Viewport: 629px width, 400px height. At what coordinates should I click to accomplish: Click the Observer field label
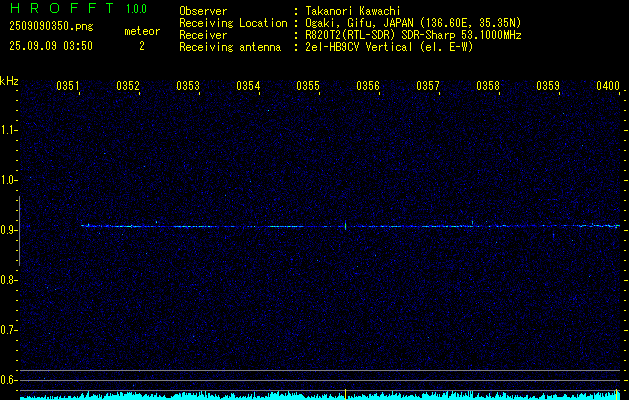click(203, 11)
